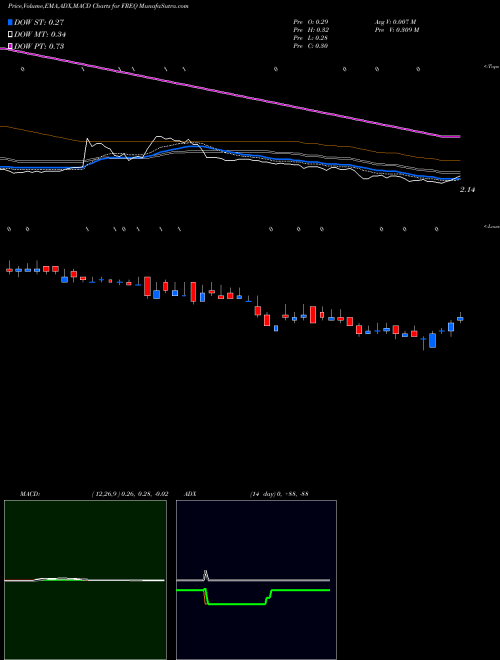Screen dimensions: 500x660
Task: Select the 'DOW PT: 0.73' legend text
Action: (39, 46)
